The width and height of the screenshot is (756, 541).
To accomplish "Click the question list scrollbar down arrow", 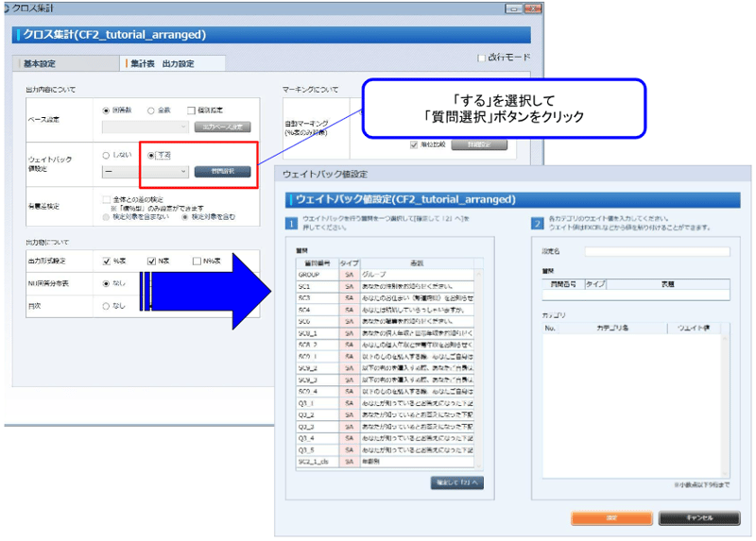I will click(479, 465).
